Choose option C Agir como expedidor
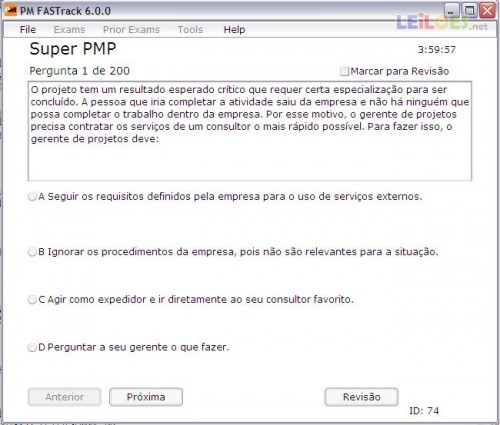This screenshot has height=425, width=500. click(32, 300)
